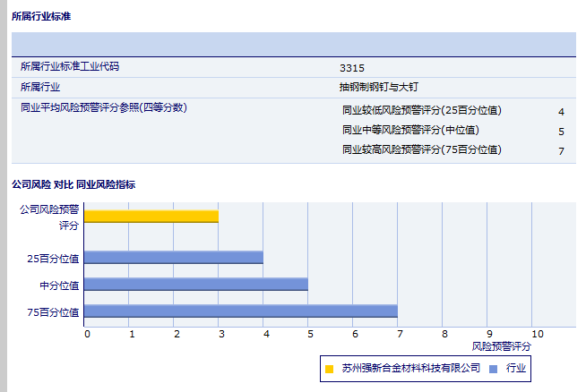The height and width of the screenshot is (392, 586).
Task: Click the 风险预警评分 x-axis title
Action: pos(501,345)
